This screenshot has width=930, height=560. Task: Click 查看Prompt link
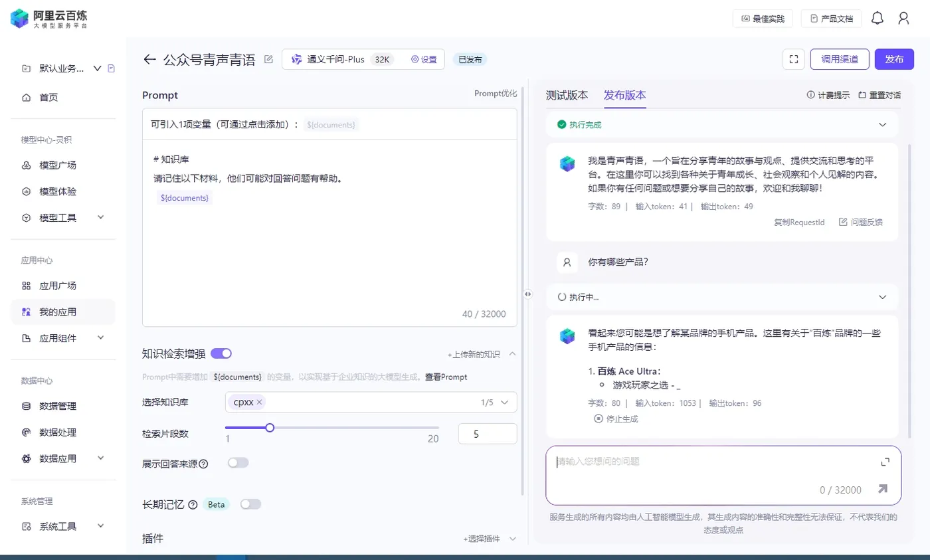pyautogui.click(x=446, y=377)
